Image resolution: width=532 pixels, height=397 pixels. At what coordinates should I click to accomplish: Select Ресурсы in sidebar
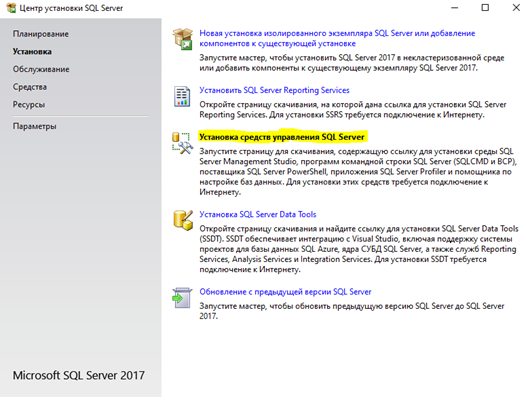click(29, 105)
